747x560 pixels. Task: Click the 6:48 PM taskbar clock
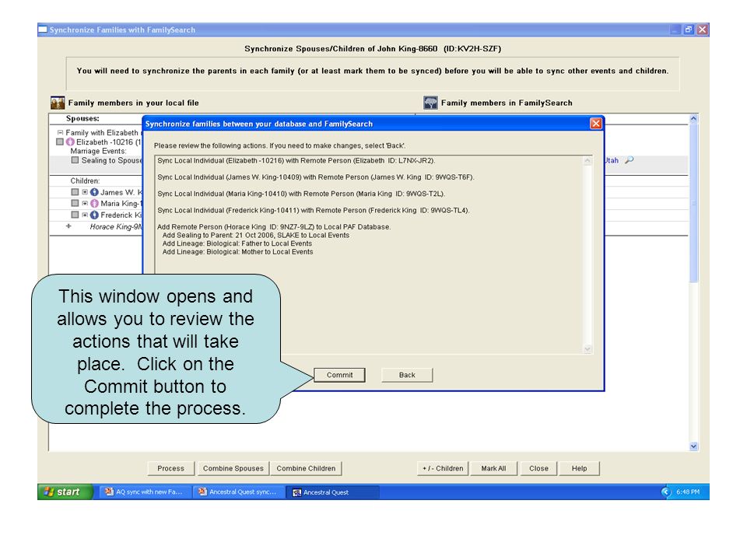tap(688, 492)
